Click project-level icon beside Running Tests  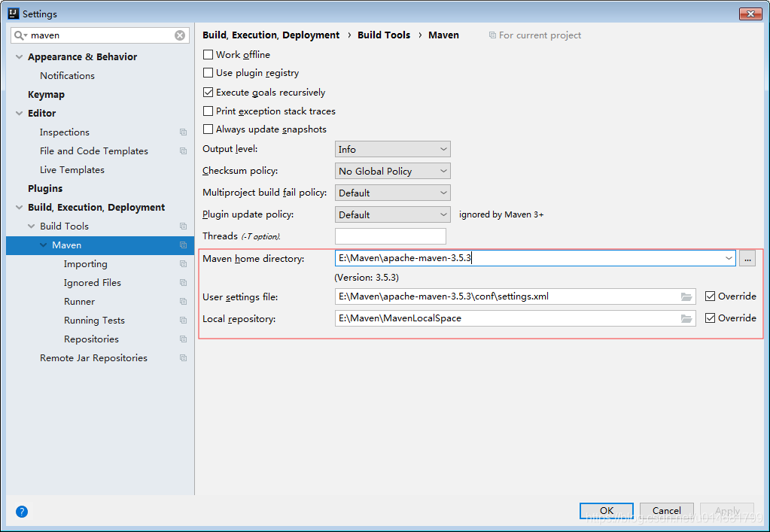point(183,321)
